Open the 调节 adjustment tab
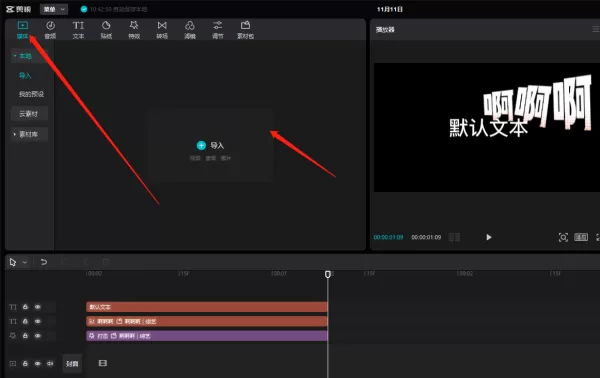Viewport: 600px width, 378px height. click(x=217, y=30)
